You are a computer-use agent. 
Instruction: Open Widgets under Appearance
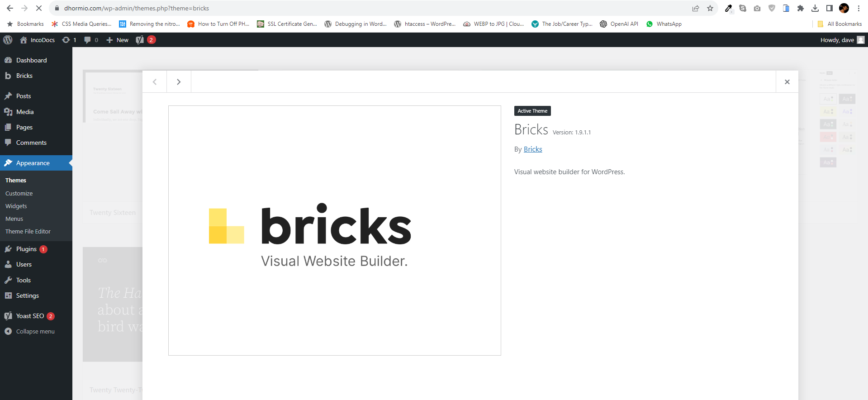point(16,206)
